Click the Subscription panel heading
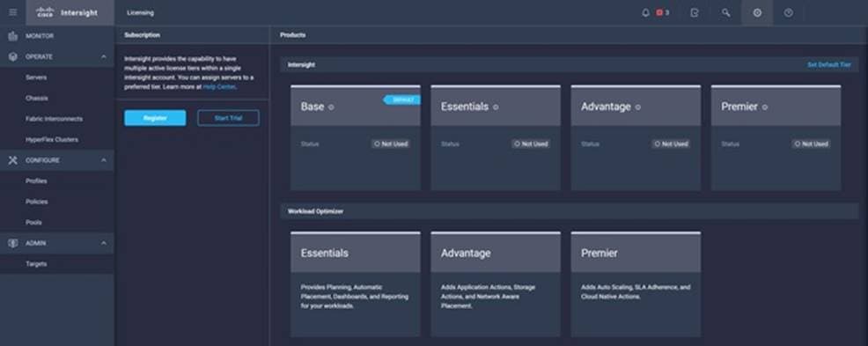 [x=143, y=35]
